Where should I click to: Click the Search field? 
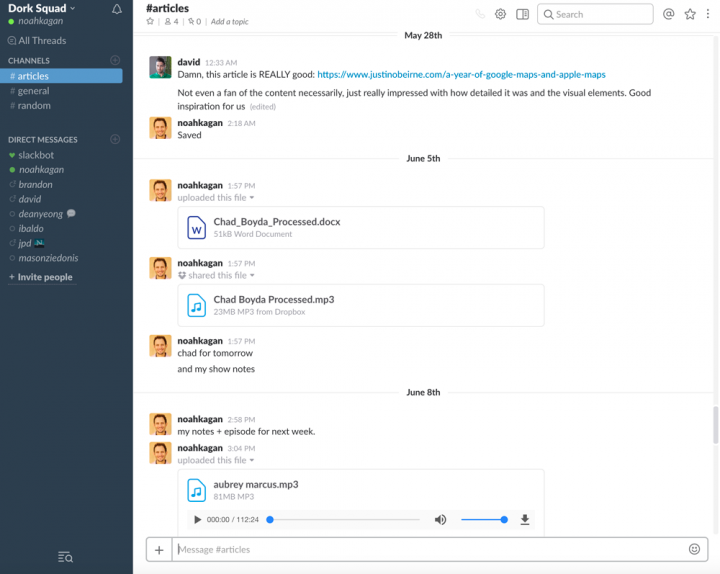[x=595, y=14]
